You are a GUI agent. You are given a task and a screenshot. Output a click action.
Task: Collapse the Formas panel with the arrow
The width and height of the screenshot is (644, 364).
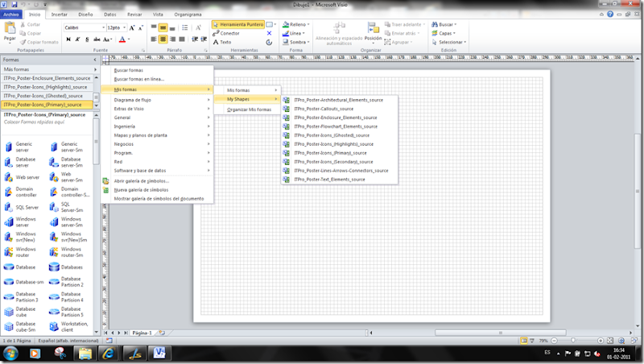coord(95,60)
